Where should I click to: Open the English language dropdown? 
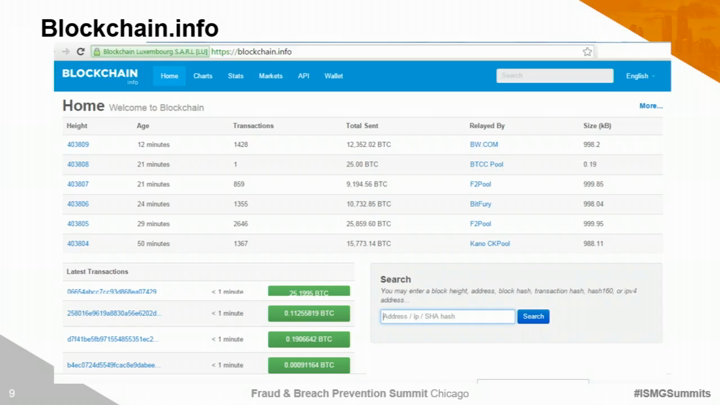tap(640, 76)
